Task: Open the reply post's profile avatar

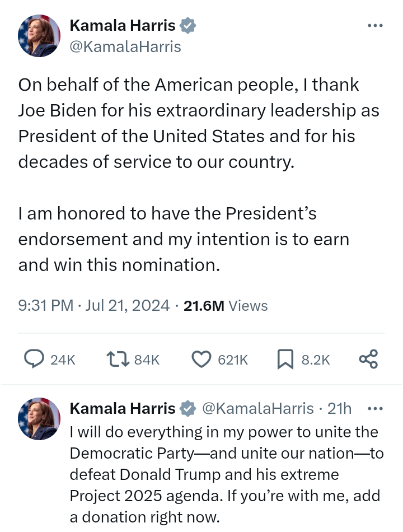Action: (39, 419)
